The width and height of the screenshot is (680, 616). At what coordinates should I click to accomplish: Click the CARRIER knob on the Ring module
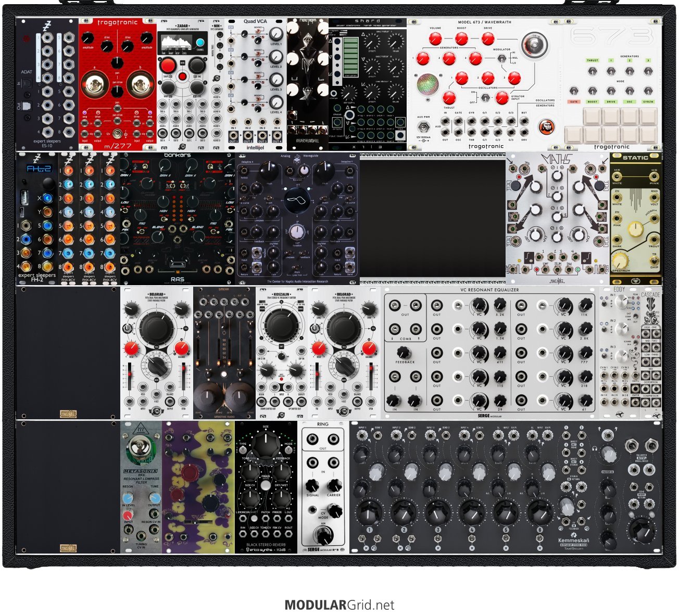[x=334, y=485]
